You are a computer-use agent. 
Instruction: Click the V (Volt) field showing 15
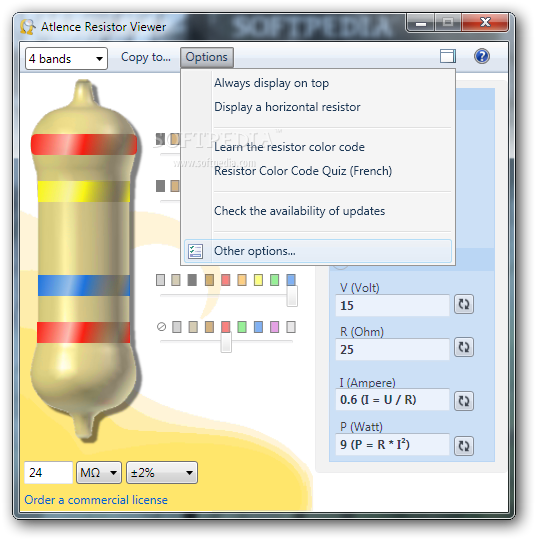[x=392, y=305]
